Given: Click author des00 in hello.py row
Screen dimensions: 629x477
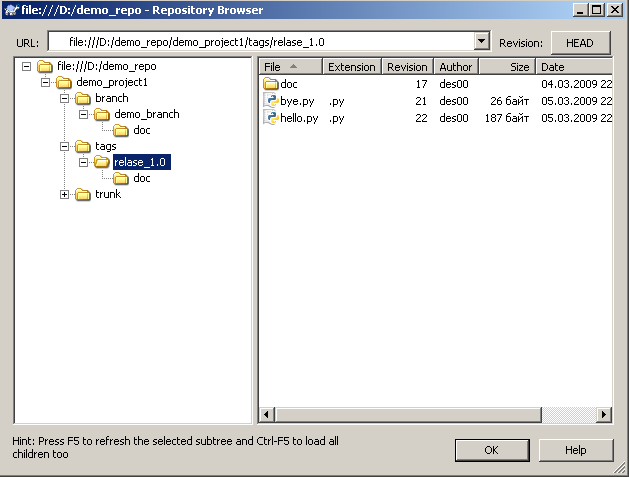Looking at the screenshot, I should pos(454,118).
